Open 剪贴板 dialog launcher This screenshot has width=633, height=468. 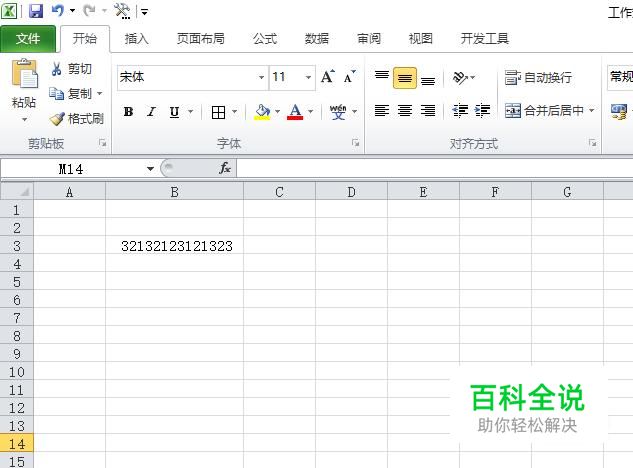103,143
